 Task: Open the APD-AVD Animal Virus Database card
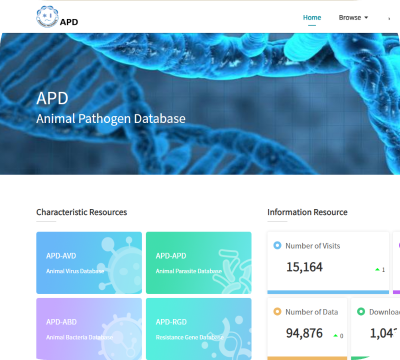(89, 263)
